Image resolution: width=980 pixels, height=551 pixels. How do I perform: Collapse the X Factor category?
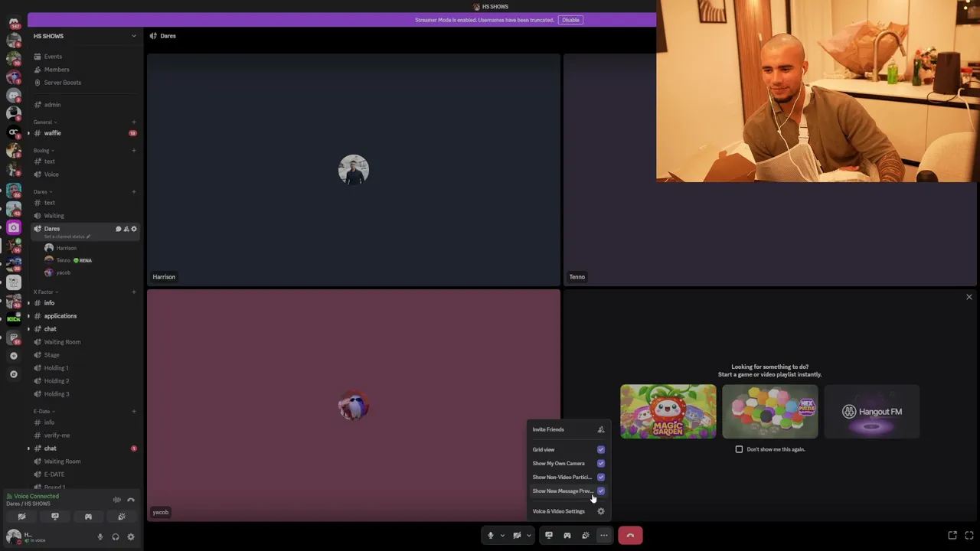pyautogui.click(x=46, y=292)
